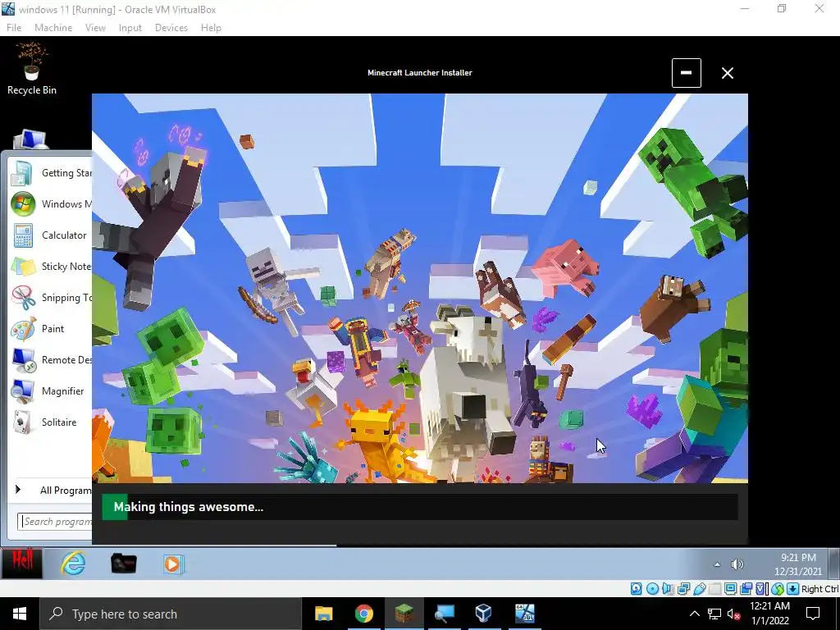Open Internet Explorer on the guest taskbar
This screenshot has width=840, height=630.
tap(73, 564)
